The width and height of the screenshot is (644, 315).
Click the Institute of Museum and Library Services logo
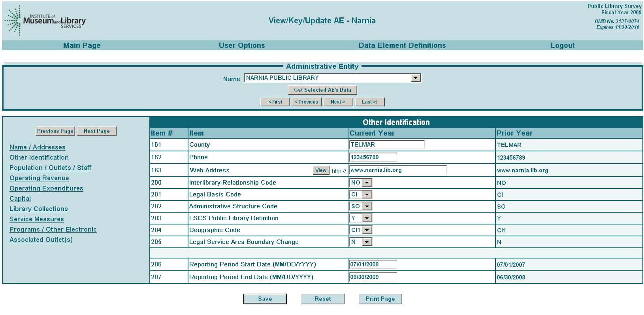coord(45,21)
